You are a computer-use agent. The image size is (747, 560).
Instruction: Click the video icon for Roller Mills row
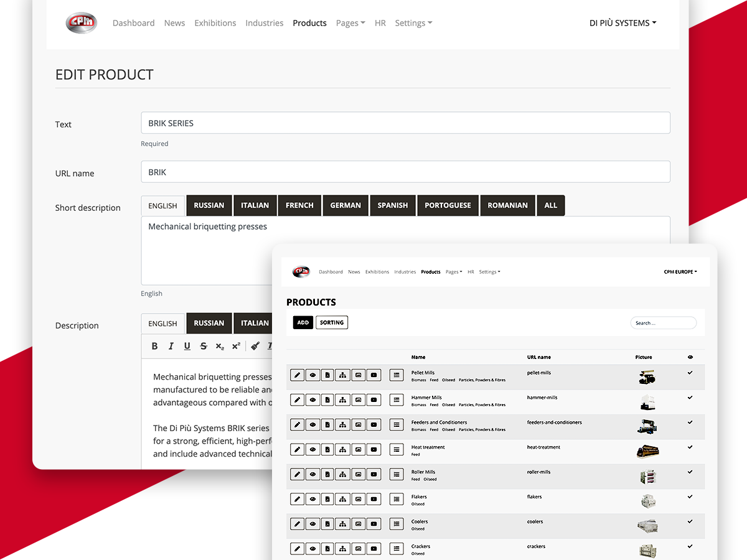tap(374, 474)
